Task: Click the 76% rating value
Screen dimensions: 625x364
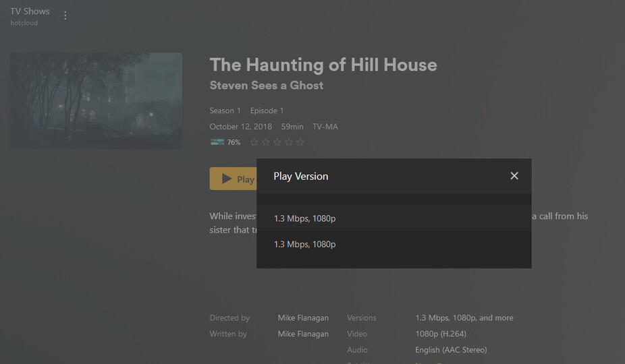Action: pyautogui.click(x=234, y=142)
